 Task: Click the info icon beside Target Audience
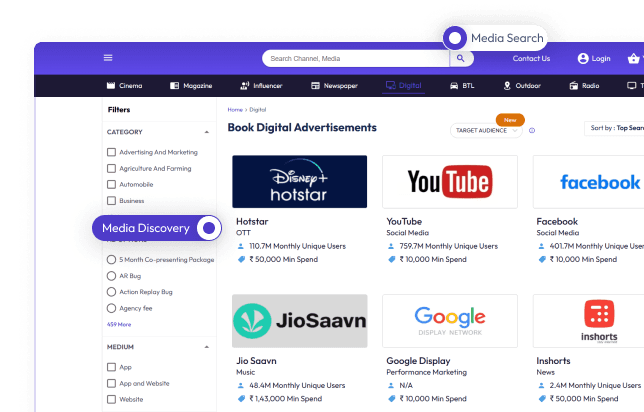point(532,130)
